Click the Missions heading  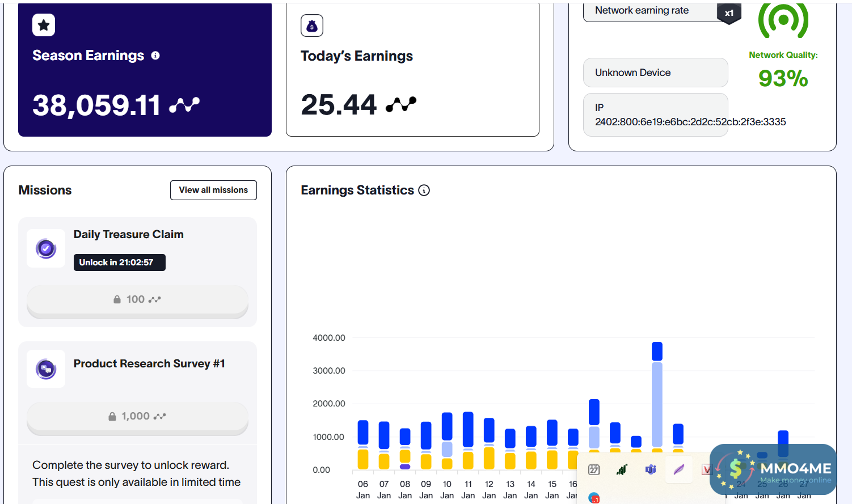pos(45,190)
